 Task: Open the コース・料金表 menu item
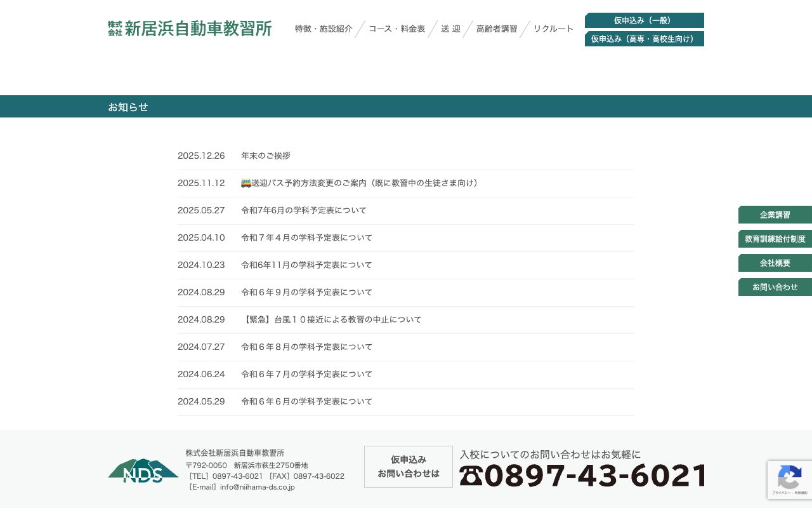tap(396, 29)
